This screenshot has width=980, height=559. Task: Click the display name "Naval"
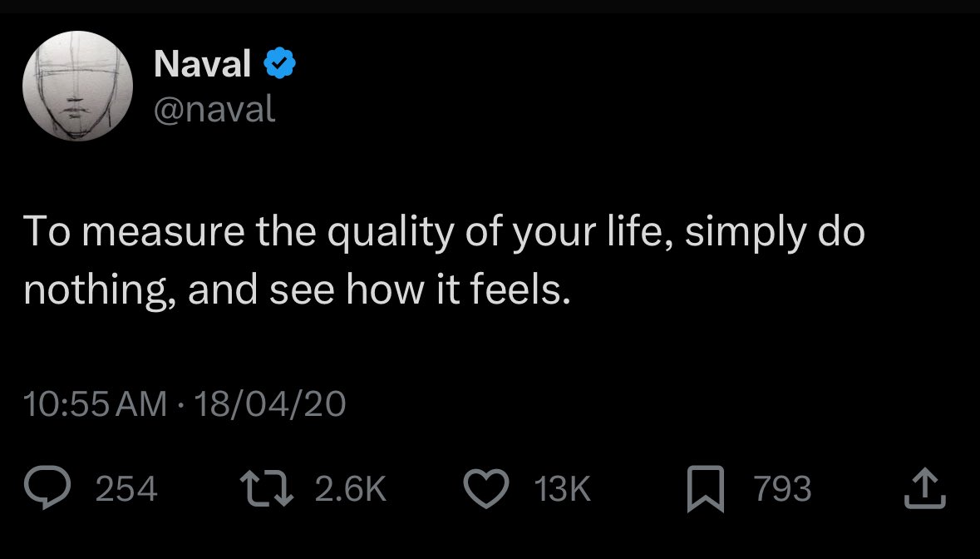pos(202,64)
